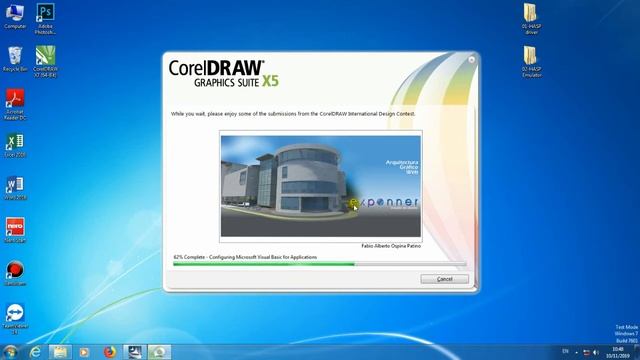
Task: Open the Windows Start menu
Action: coord(10,352)
